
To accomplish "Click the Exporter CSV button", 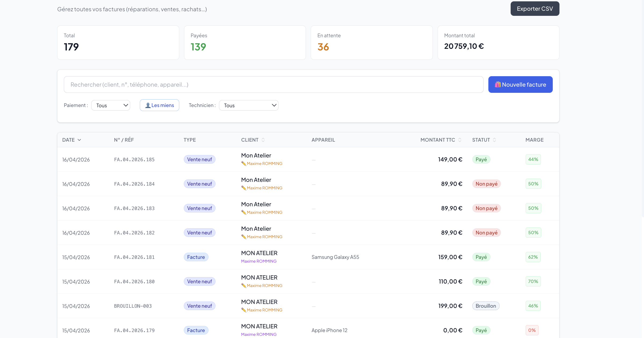I will coord(535,9).
